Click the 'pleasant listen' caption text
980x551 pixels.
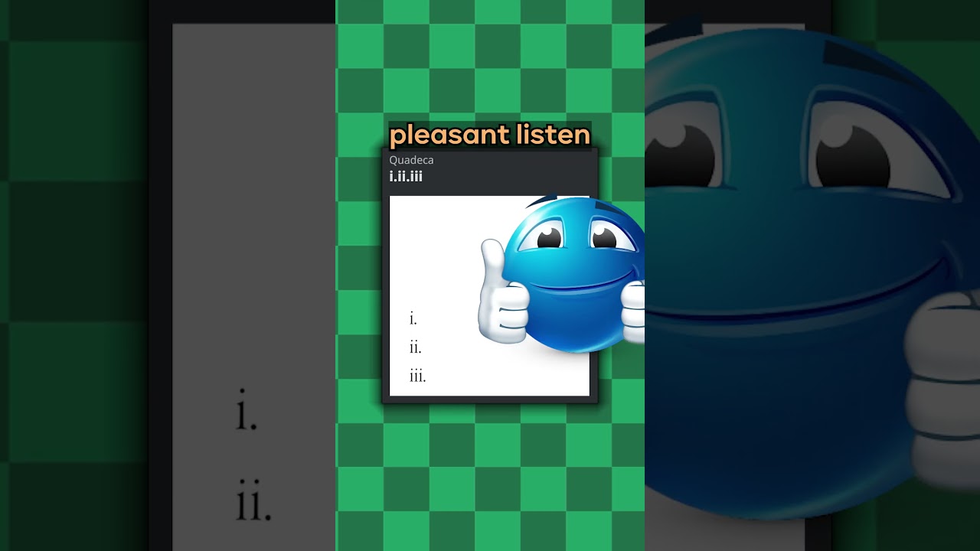490,135
